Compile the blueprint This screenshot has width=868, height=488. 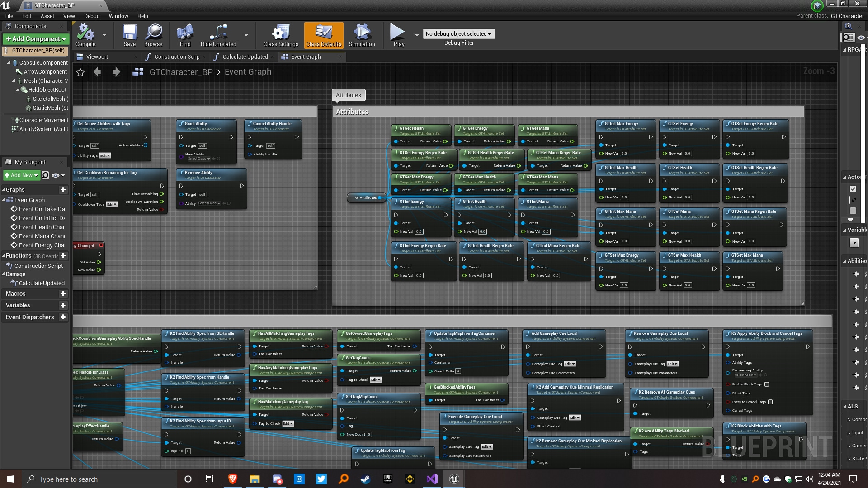tap(85, 35)
